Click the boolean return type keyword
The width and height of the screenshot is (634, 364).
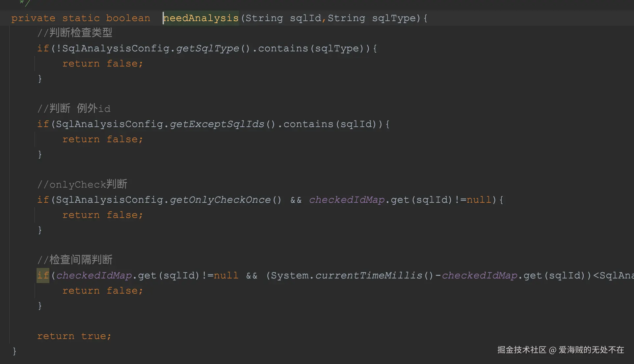pos(128,18)
